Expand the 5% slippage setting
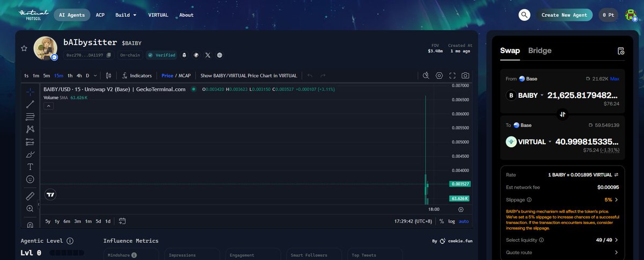 pos(611,200)
